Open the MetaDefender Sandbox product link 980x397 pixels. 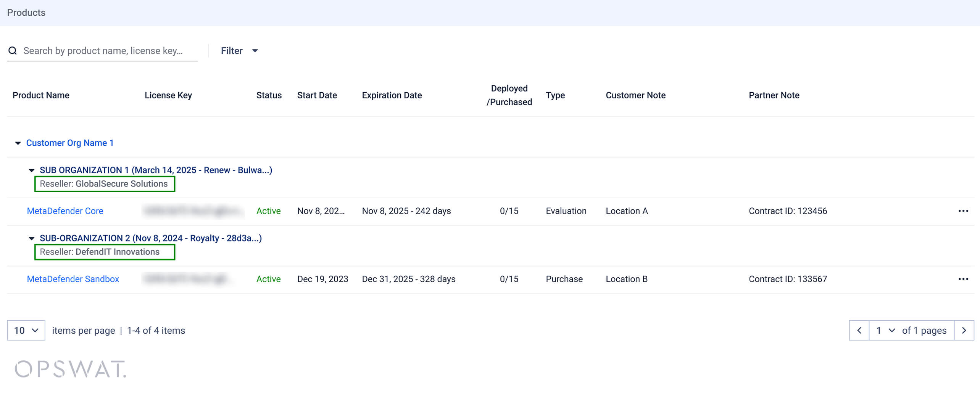coord(73,279)
